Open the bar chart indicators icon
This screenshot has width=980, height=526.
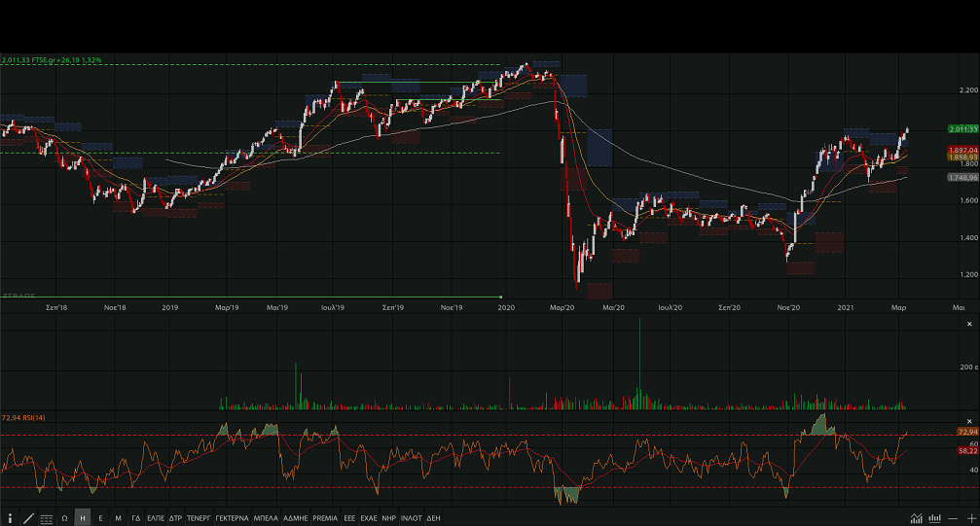[935, 518]
